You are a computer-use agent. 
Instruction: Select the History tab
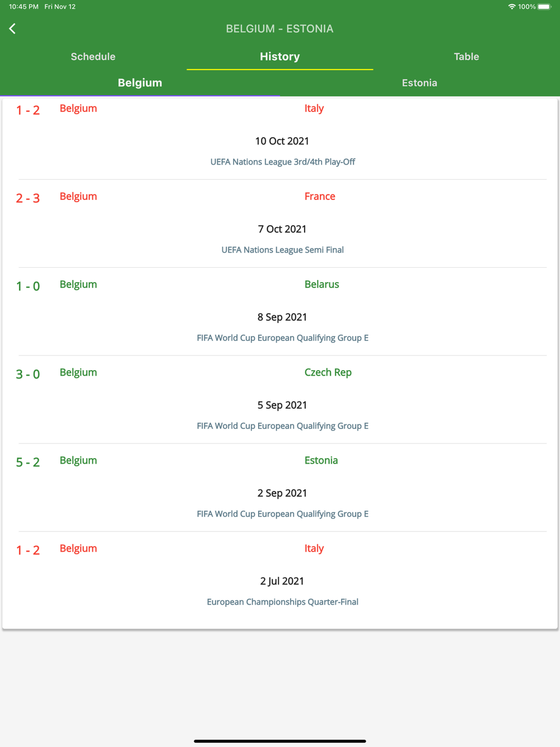[x=280, y=57]
